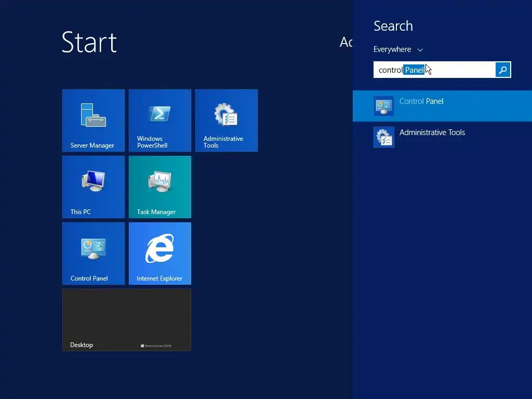Launch the Windows PowerShell tile
The height and width of the screenshot is (399, 532).
click(x=160, y=121)
